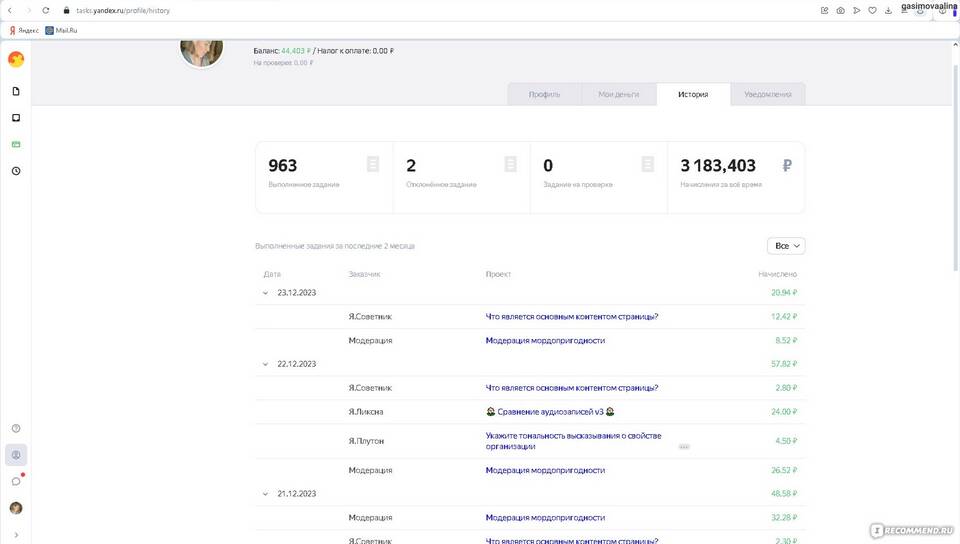
Task: Switch to the Мои деньги tab
Action: click(x=618, y=94)
